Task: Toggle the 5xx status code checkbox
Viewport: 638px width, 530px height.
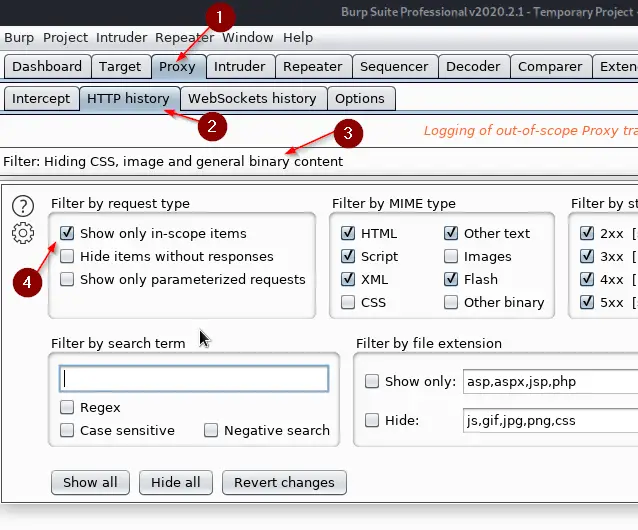Action: (x=587, y=302)
